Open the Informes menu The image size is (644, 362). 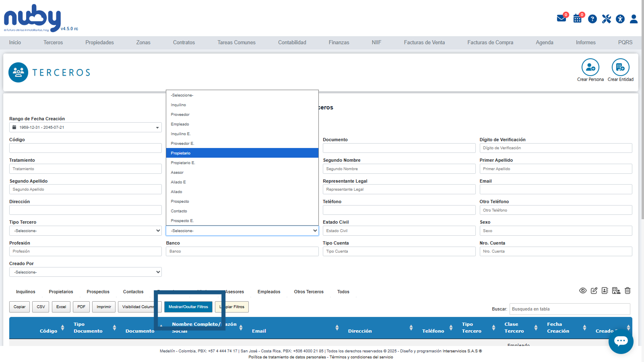click(x=586, y=43)
